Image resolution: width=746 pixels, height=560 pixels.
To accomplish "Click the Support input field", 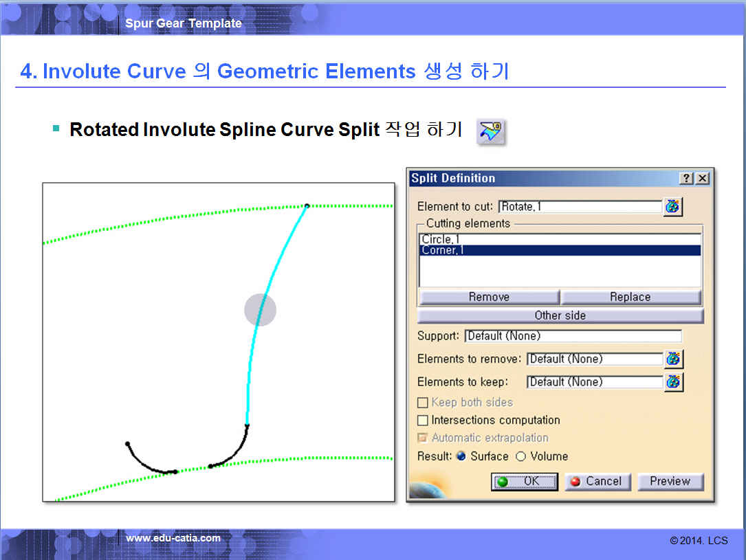I will point(573,336).
